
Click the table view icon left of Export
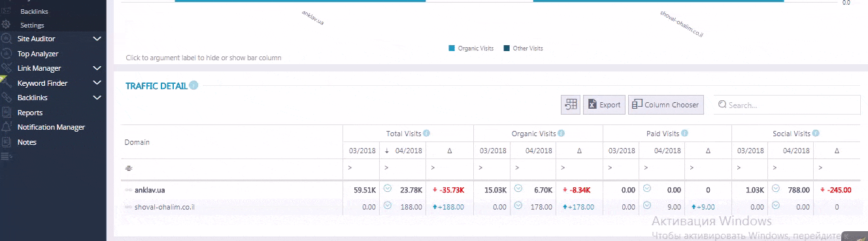pos(571,104)
